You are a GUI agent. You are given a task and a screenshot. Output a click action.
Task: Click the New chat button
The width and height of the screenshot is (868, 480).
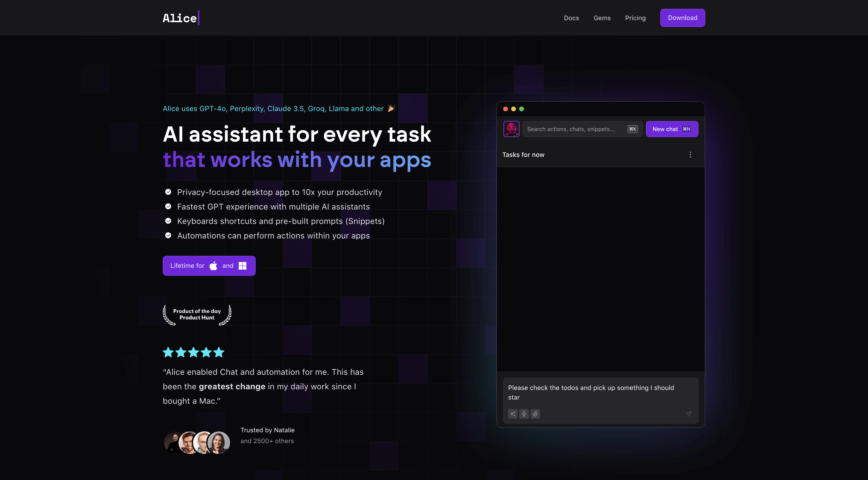pyautogui.click(x=672, y=129)
